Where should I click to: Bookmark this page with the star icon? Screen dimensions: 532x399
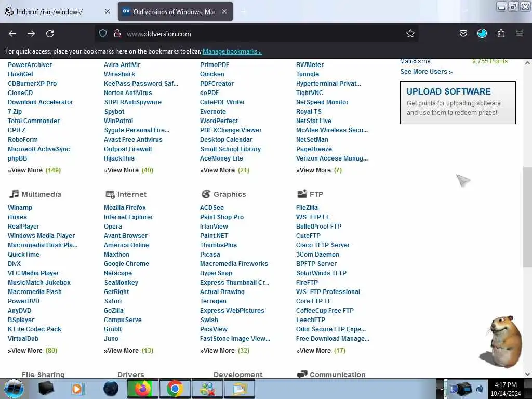tap(410, 33)
